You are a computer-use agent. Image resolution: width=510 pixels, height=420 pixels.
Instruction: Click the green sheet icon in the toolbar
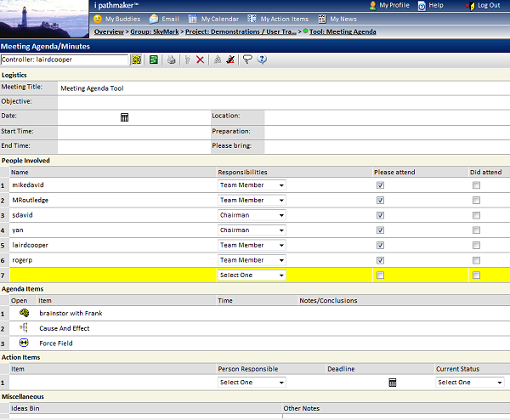[x=154, y=60]
